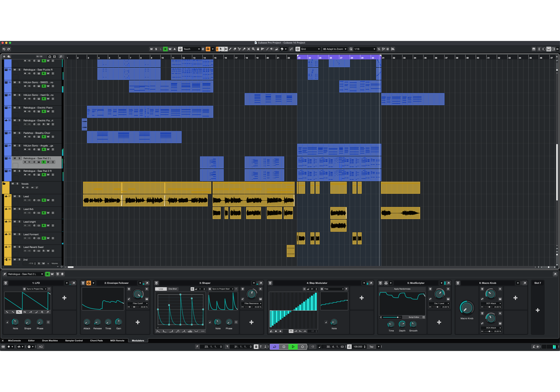The width and height of the screenshot is (560, 392).
Task: Toggle global Write automation button
Action: point(170,49)
